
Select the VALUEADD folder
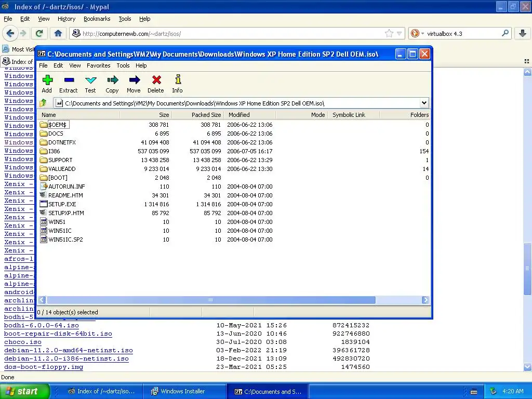click(62, 169)
